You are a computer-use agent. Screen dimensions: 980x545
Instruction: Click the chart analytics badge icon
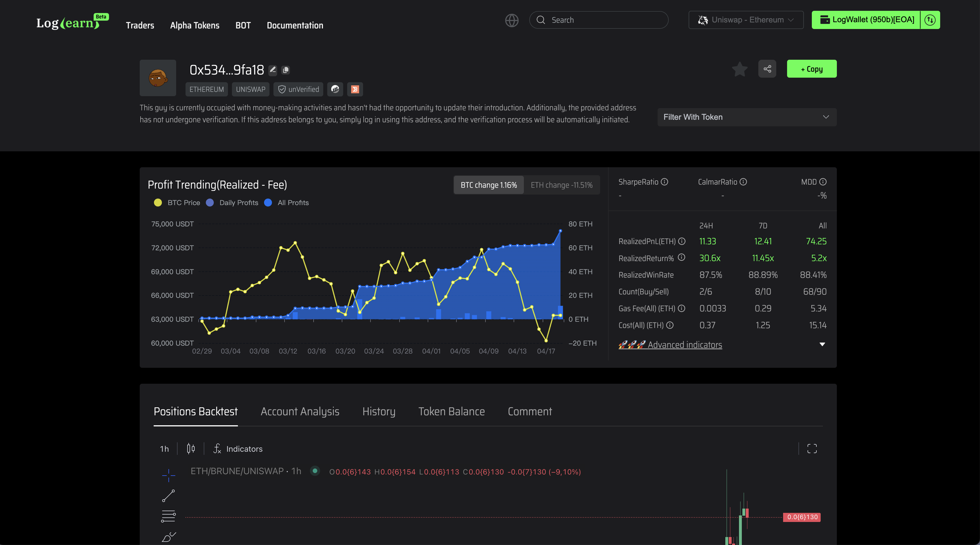(x=335, y=89)
